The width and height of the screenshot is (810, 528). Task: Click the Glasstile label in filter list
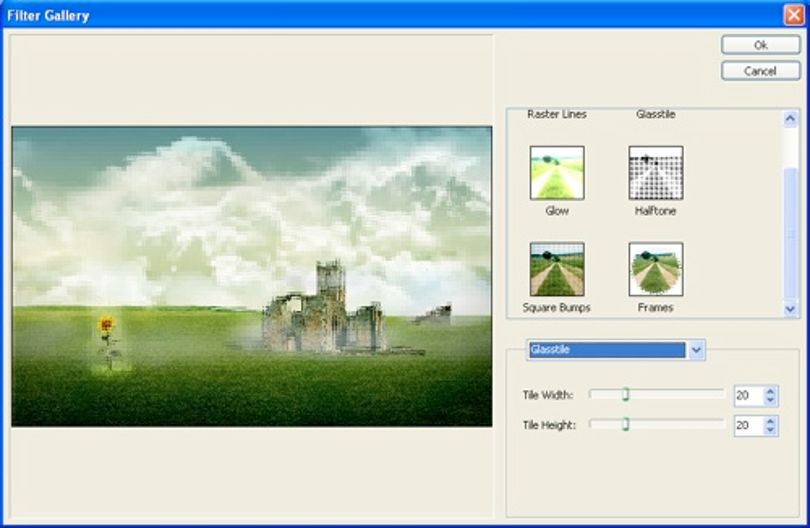[656, 114]
